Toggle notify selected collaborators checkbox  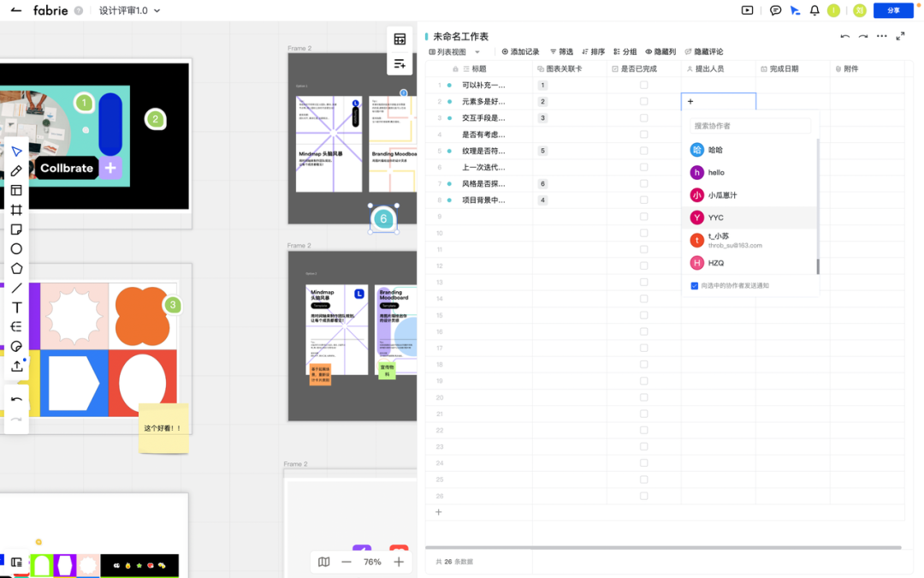coord(694,285)
